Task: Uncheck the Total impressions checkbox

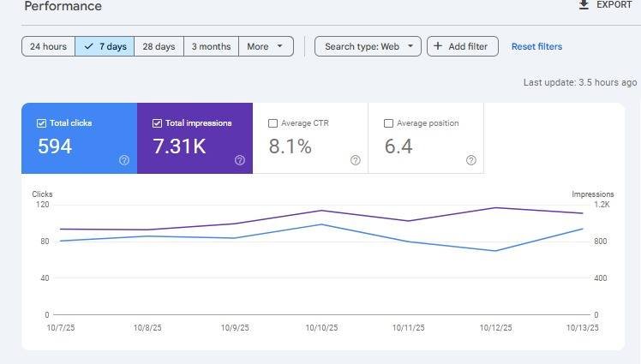Action: point(157,123)
